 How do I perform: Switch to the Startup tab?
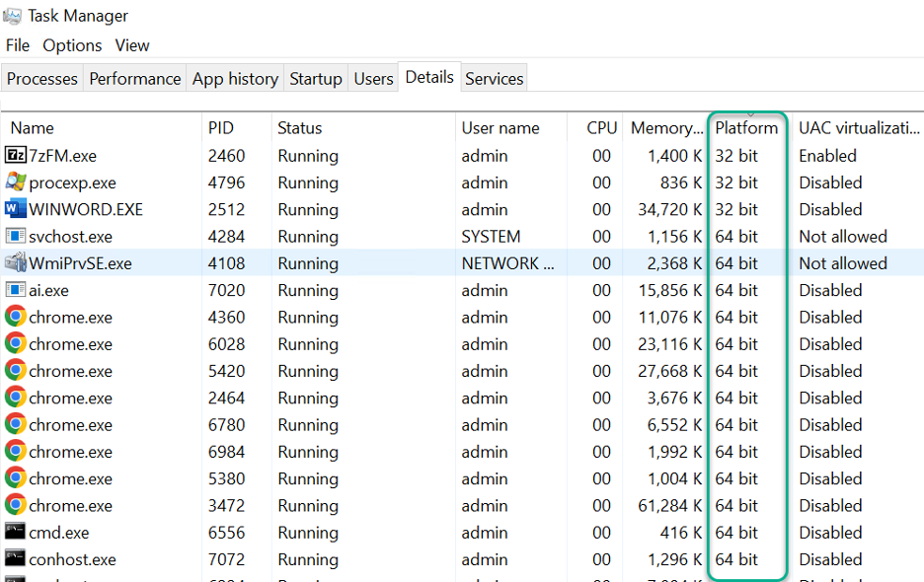click(x=316, y=78)
